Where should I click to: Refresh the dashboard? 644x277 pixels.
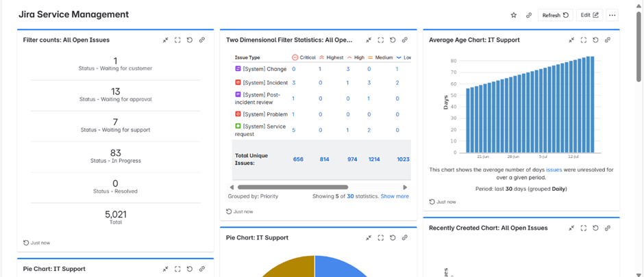[x=556, y=15]
